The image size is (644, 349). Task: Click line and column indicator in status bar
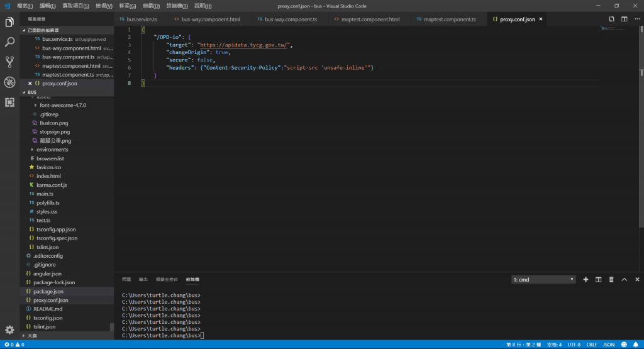[x=524, y=345]
